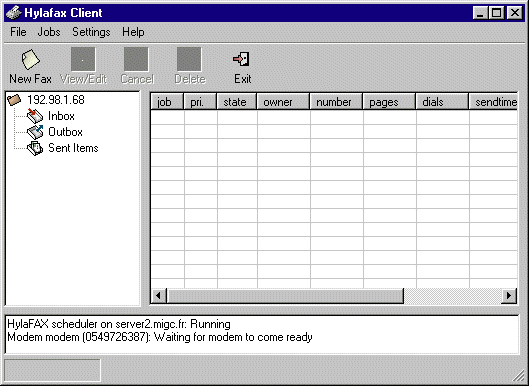Viewport: 530px width, 386px height.
Task: Open the Jobs menu
Action: [x=49, y=32]
